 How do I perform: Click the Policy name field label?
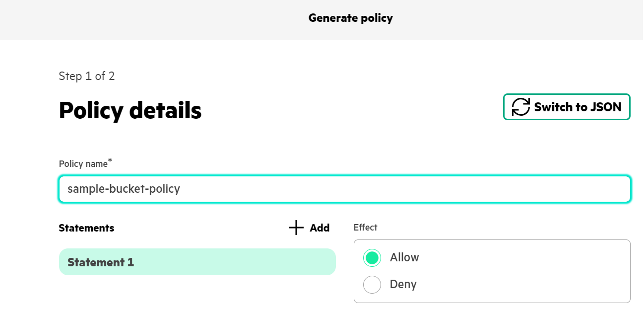point(83,164)
